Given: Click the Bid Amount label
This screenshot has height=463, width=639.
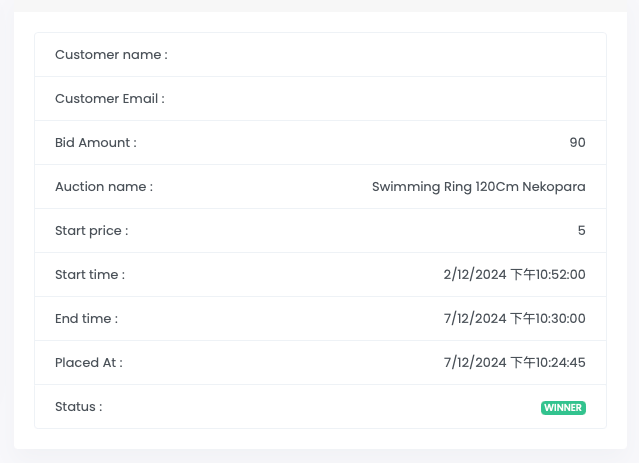Looking at the screenshot, I should (96, 143).
